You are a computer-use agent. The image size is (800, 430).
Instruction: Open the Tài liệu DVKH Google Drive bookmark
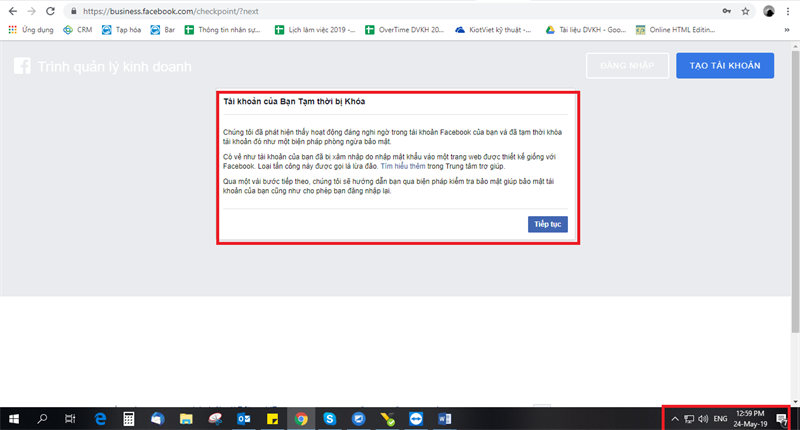586,30
